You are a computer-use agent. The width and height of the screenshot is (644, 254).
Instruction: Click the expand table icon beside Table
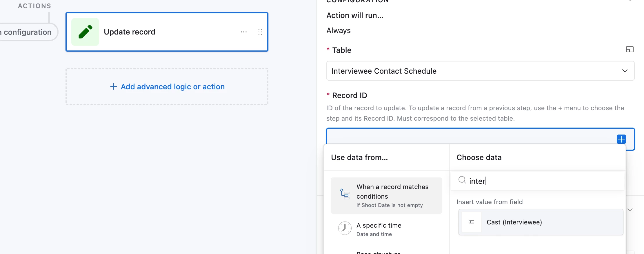pyautogui.click(x=630, y=50)
